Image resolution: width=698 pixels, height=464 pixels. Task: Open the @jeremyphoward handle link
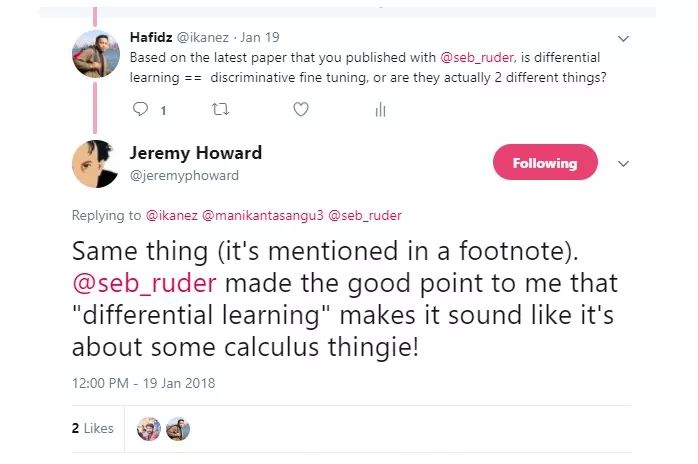[x=184, y=175]
